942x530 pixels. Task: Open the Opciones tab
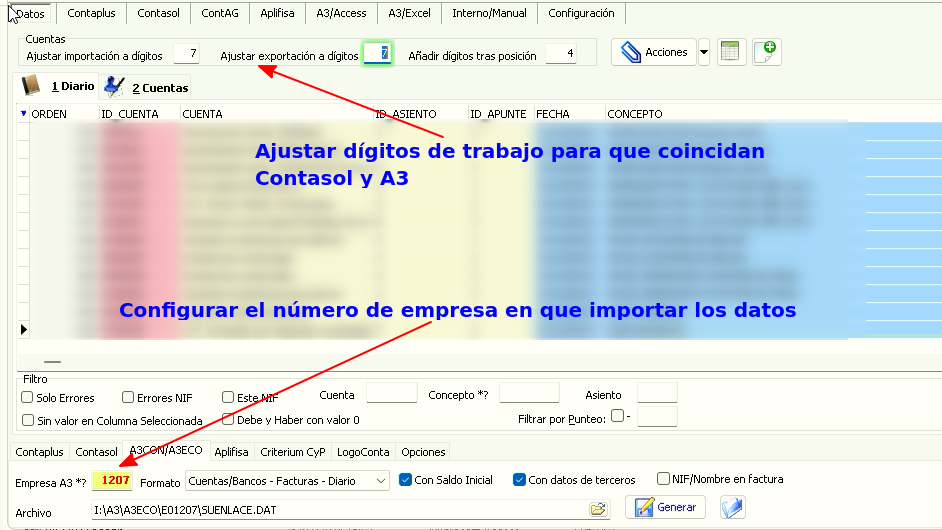coord(424,452)
